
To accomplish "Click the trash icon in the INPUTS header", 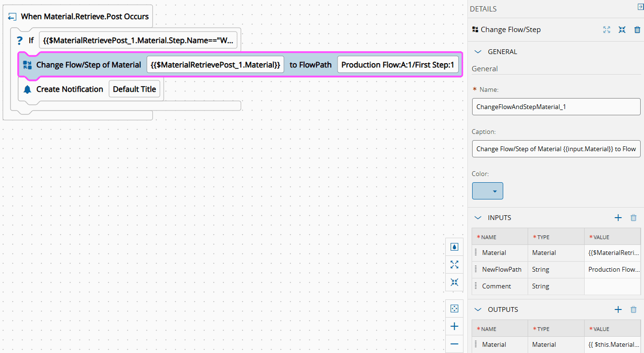I will point(633,218).
